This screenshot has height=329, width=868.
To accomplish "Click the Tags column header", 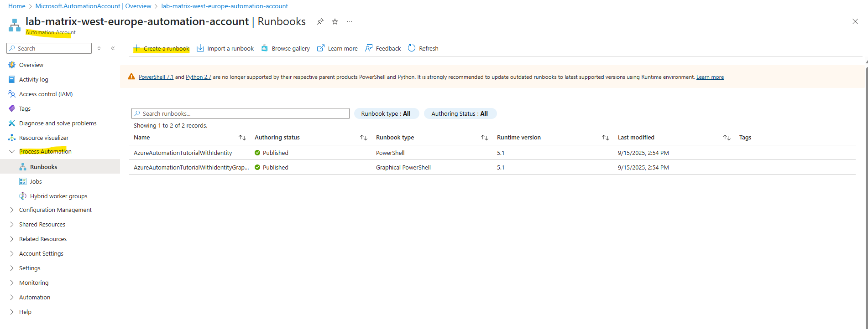I will [745, 137].
